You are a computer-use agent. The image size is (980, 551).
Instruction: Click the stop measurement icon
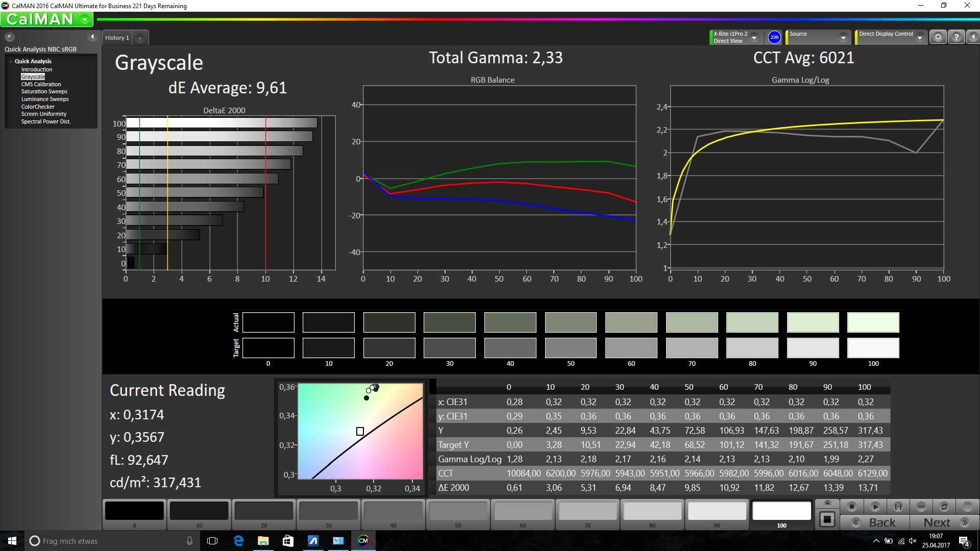pos(851,507)
